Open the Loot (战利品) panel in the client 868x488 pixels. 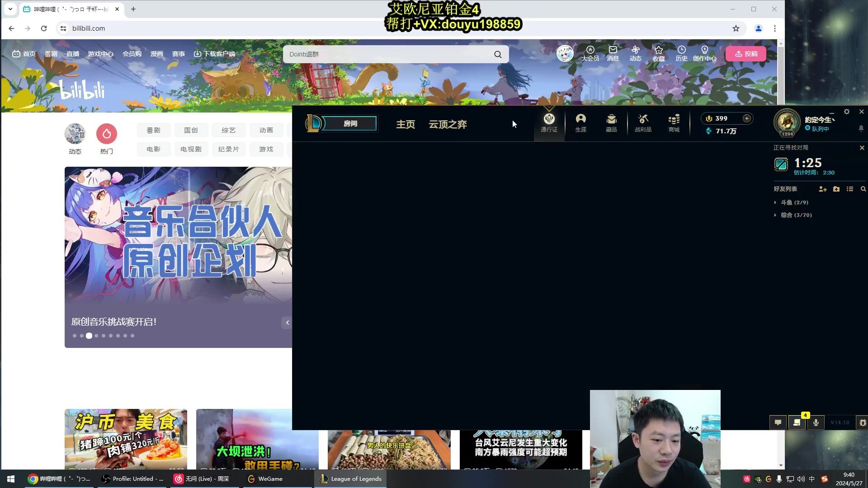pyautogui.click(x=643, y=123)
